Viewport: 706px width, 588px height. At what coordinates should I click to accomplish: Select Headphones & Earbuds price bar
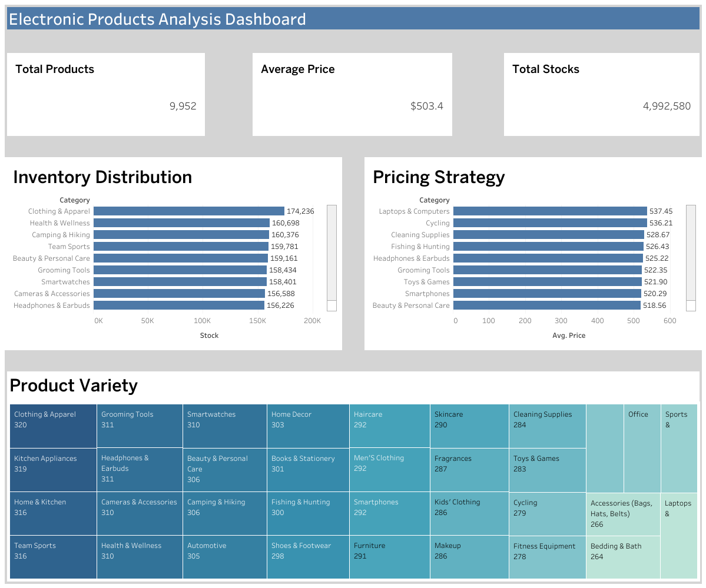548,258
